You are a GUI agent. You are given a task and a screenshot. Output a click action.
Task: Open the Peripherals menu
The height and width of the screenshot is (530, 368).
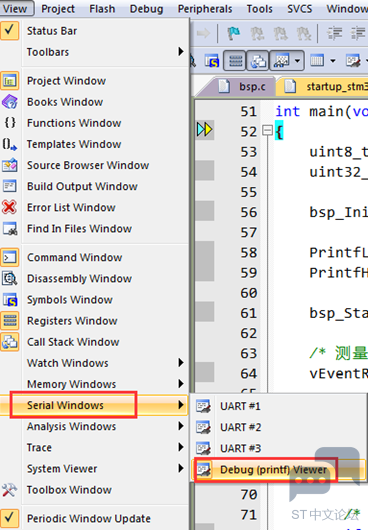pyautogui.click(x=205, y=9)
